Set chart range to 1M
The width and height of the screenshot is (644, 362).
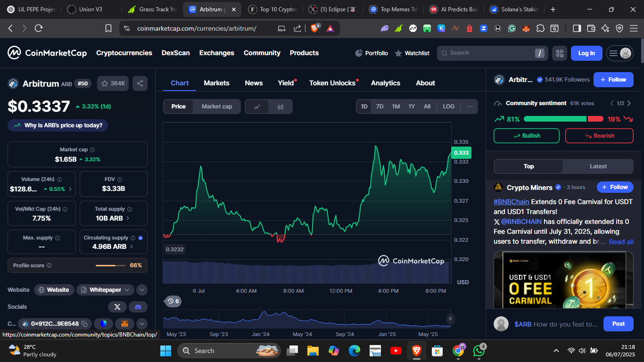coord(396,107)
